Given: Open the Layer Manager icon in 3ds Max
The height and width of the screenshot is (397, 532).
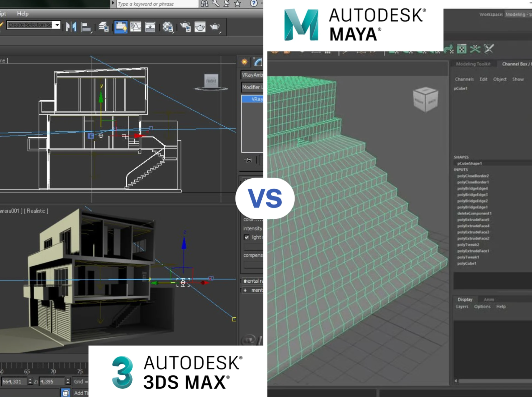Looking at the screenshot, I should [104, 27].
